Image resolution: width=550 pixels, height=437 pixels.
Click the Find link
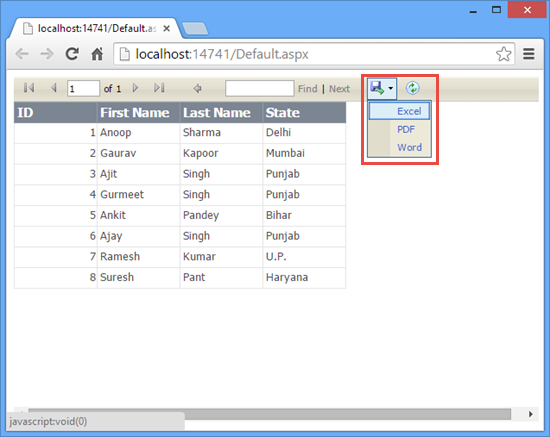pyautogui.click(x=308, y=89)
